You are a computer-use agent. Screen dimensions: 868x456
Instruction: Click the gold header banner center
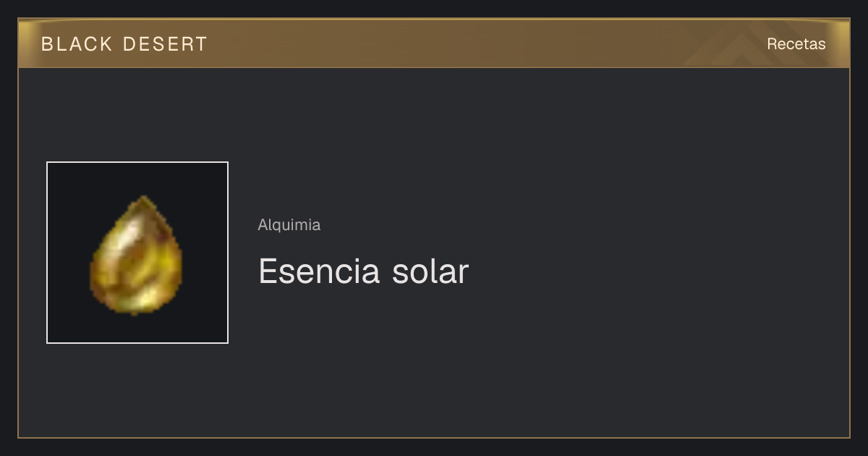(x=434, y=43)
